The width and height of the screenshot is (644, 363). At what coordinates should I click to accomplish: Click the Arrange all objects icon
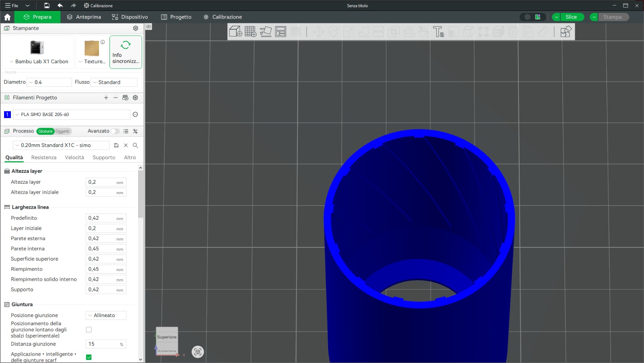click(x=281, y=31)
